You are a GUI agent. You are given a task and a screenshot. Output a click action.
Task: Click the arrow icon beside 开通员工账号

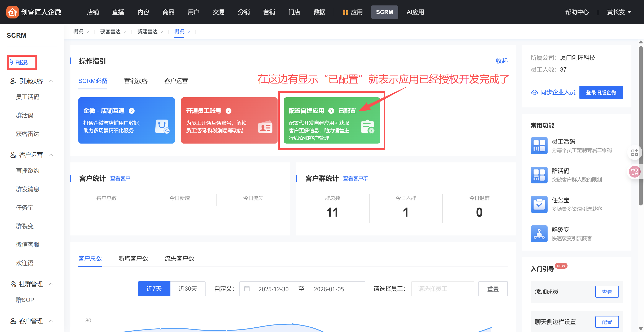(228, 111)
